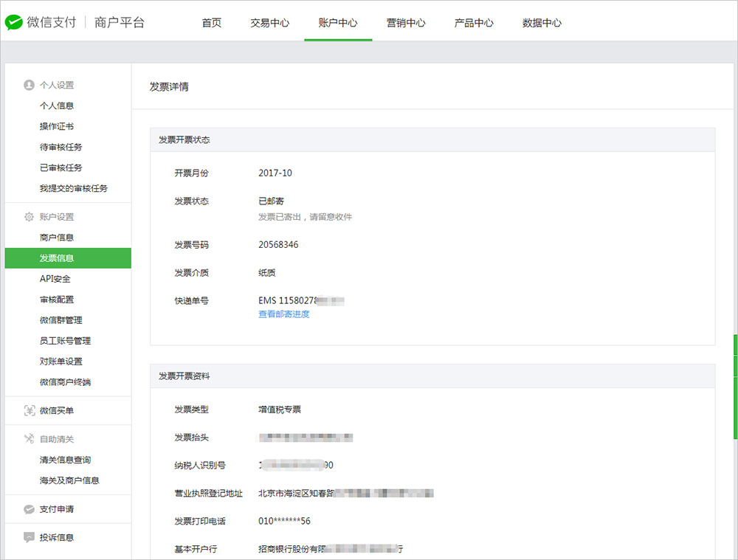Screen dimensions: 738x560
Task: Open 审核配置 in the sidebar
Action: [x=57, y=300]
